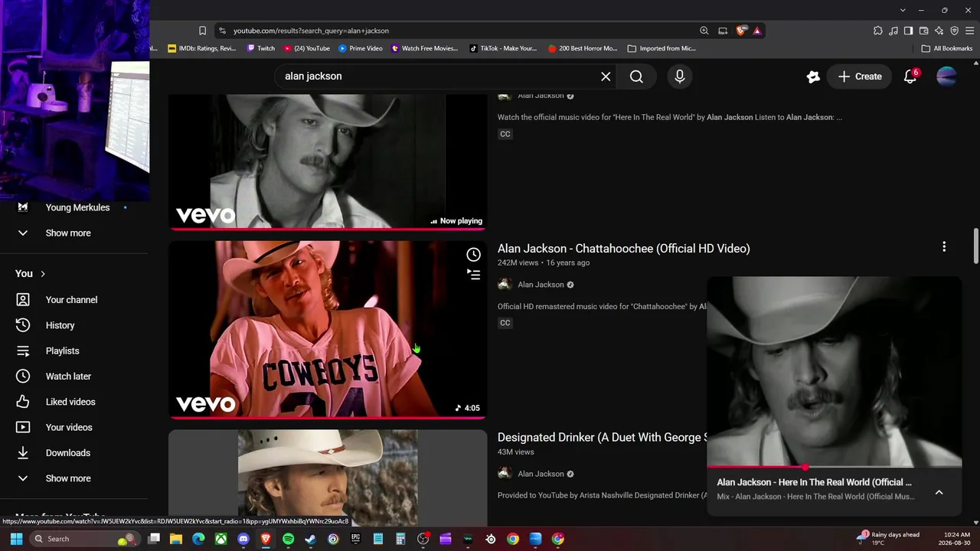Click the miniplayer video of Here In The Real World
This screenshot has width=980, height=551.
(x=834, y=371)
